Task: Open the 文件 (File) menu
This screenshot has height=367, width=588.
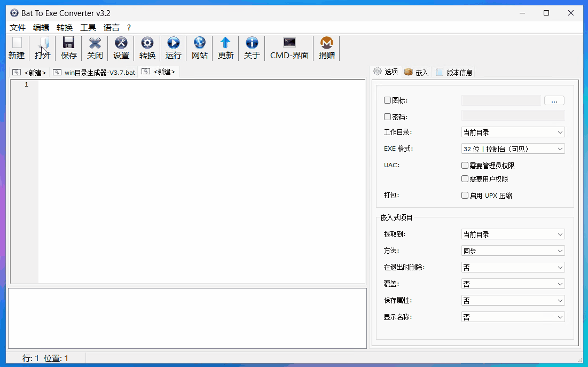Action: [18, 27]
